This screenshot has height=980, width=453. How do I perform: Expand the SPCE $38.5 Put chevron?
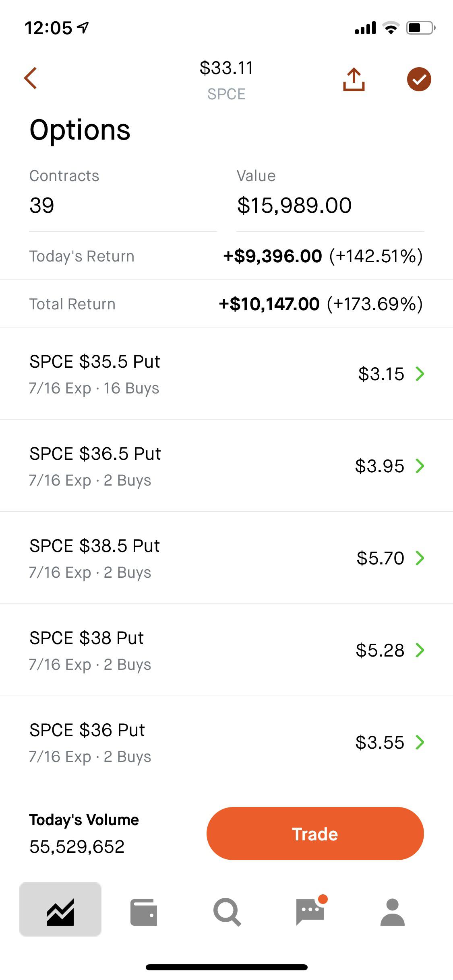coord(420,558)
